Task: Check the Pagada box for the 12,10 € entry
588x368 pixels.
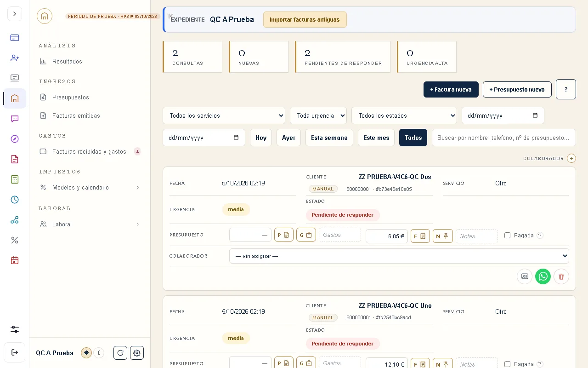Action: [x=507, y=364]
